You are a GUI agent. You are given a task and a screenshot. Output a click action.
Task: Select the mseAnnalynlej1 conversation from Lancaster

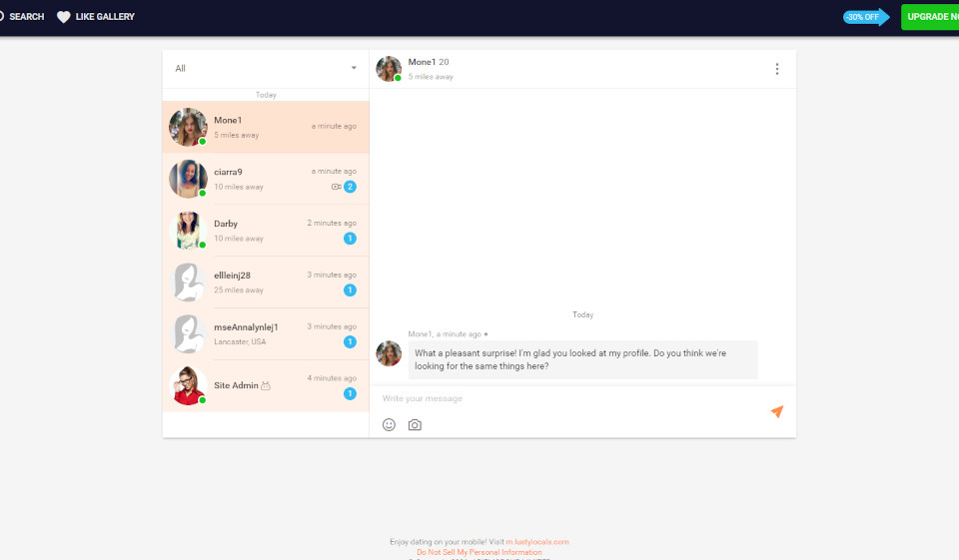(x=265, y=334)
